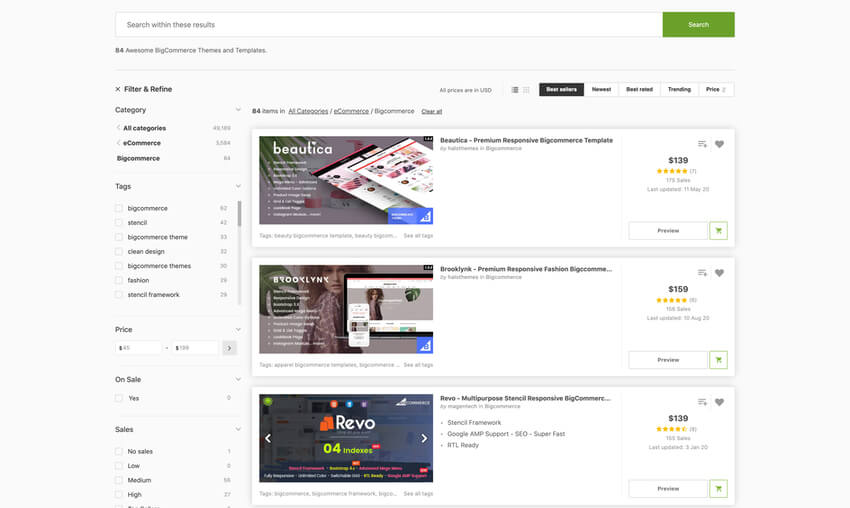Screen dimensions: 850x508
Task: Sort by Trending tab
Action: click(679, 89)
